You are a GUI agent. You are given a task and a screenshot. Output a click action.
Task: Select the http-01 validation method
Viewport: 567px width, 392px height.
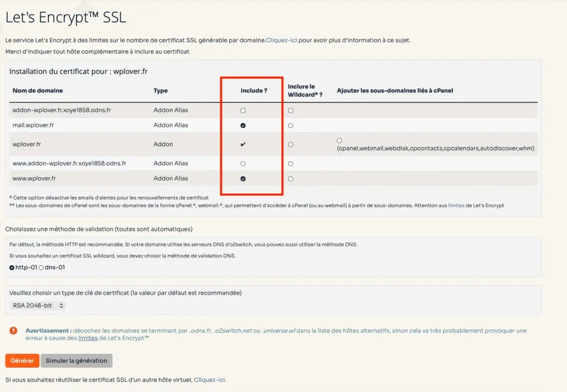pyautogui.click(x=12, y=267)
